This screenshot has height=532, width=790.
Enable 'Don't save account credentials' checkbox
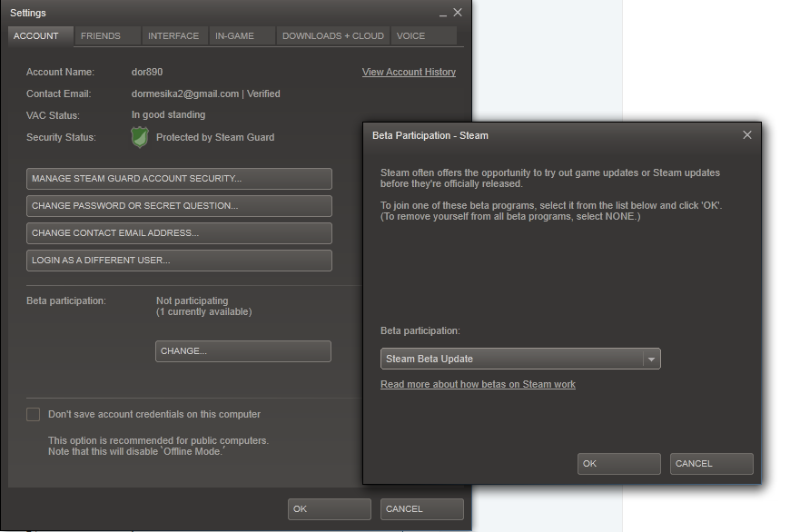point(34,414)
